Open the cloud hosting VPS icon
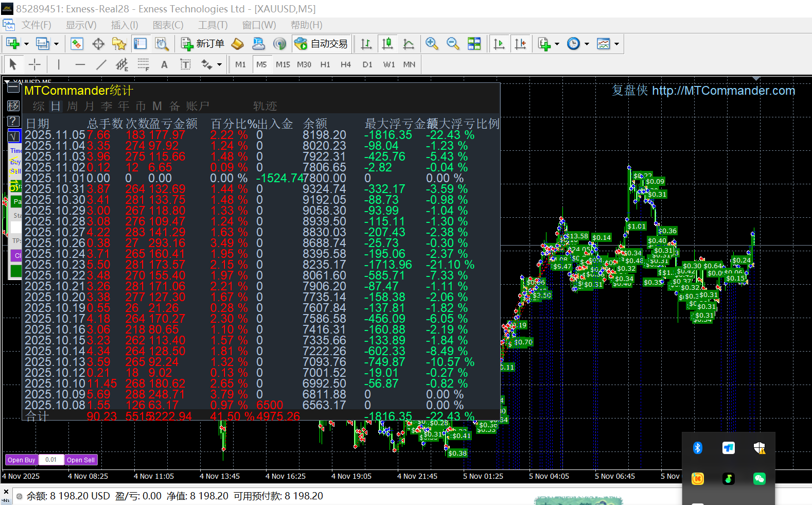Screen dimensions: 812x505 [x=258, y=44]
